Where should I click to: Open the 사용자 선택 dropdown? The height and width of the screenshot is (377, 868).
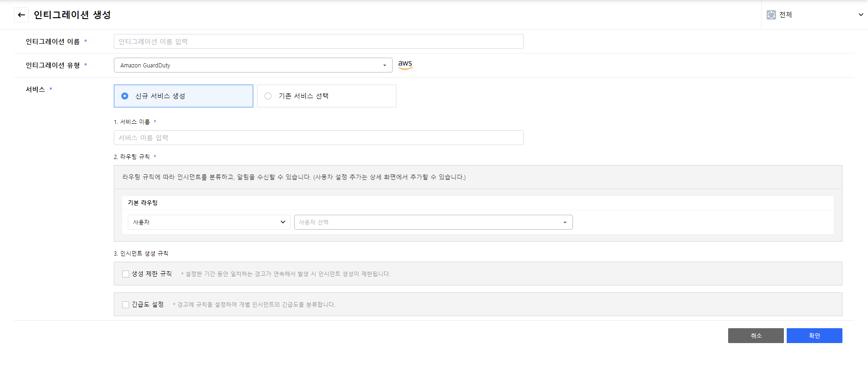pos(433,222)
